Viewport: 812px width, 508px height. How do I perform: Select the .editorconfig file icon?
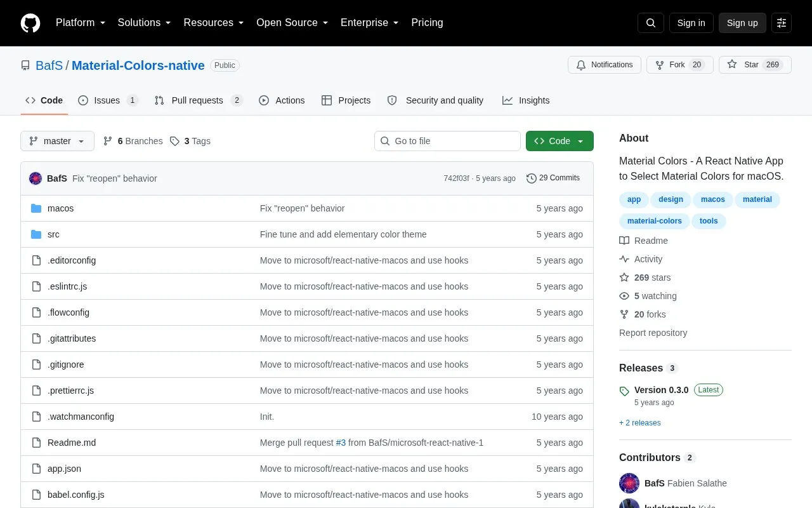pos(36,260)
